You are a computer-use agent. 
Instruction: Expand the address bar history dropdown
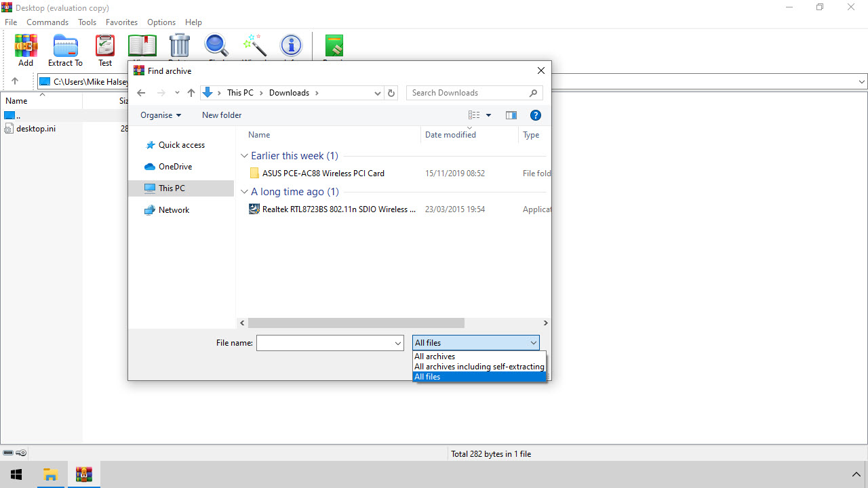point(378,93)
